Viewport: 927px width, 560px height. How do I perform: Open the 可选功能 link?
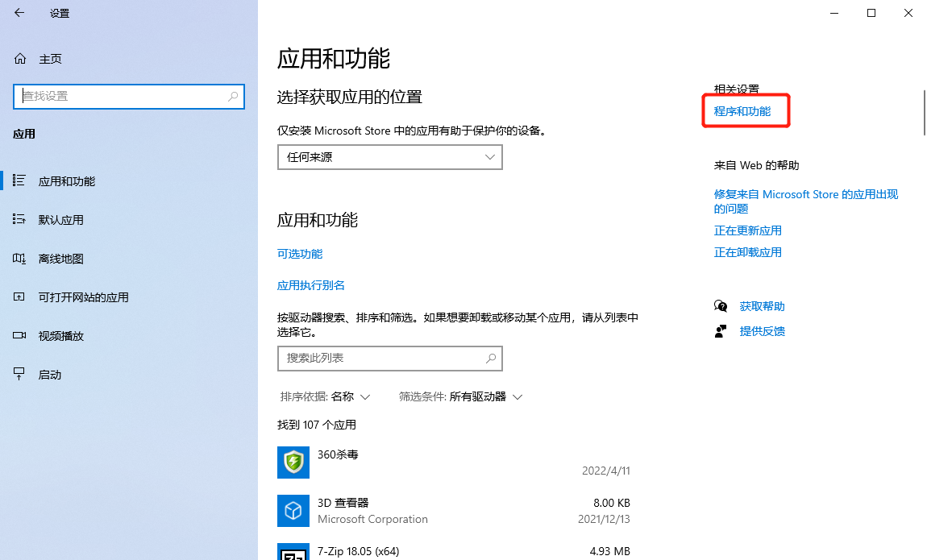(x=300, y=254)
